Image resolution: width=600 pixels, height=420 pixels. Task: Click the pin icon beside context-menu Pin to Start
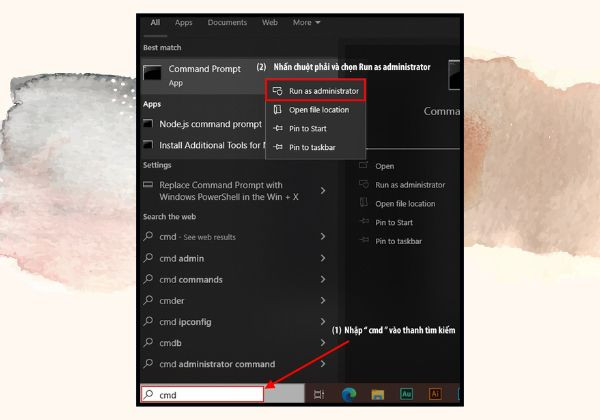278,128
